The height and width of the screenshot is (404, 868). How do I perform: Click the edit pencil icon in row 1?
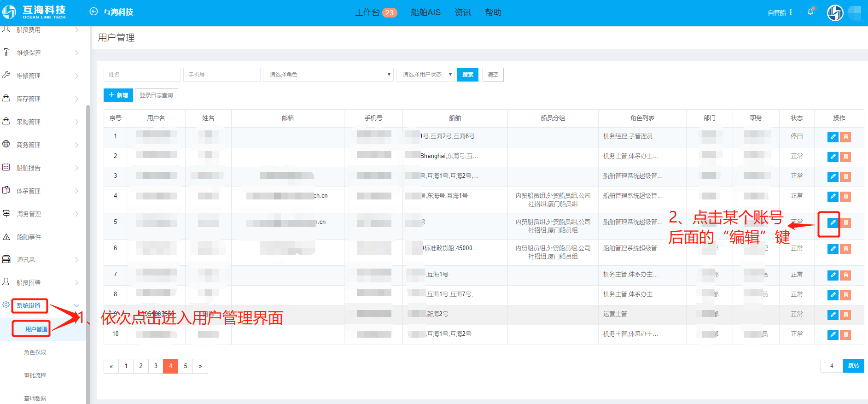pos(833,137)
